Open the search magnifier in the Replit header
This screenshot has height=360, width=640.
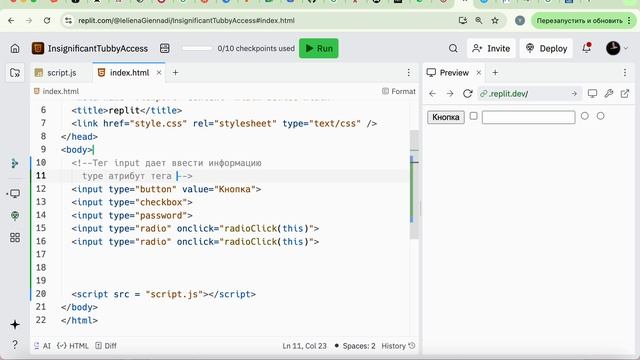tap(453, 49)
